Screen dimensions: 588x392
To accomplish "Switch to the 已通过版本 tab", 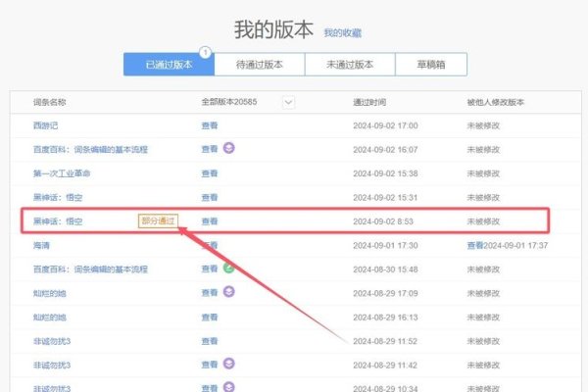I will click(169, 65).
